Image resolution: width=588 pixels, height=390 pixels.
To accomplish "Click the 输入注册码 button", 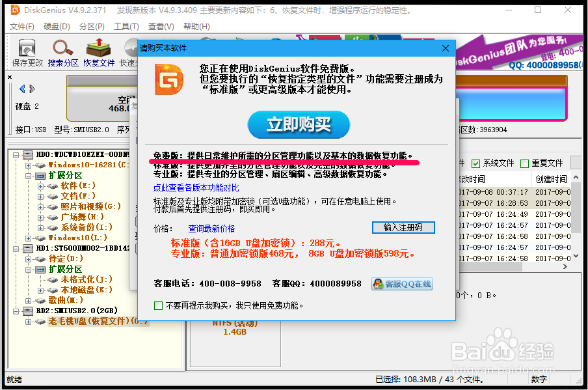I will (x=403, y=227).
